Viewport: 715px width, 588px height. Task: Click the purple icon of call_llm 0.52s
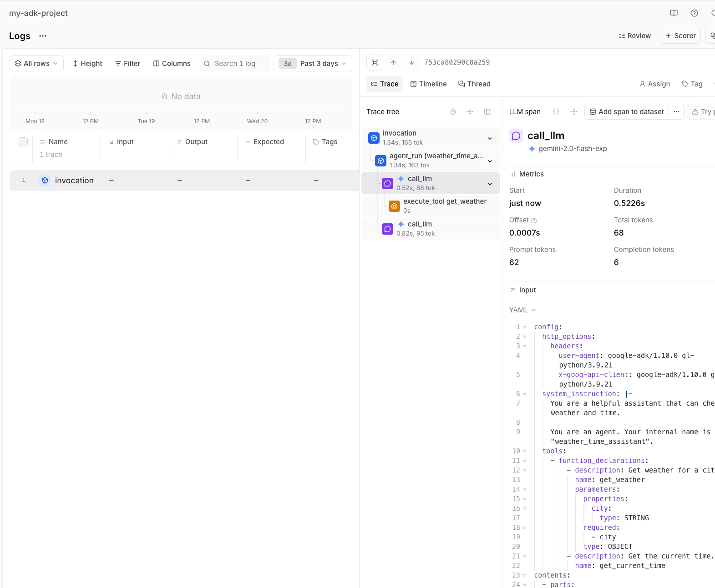[x=387, y=183]
